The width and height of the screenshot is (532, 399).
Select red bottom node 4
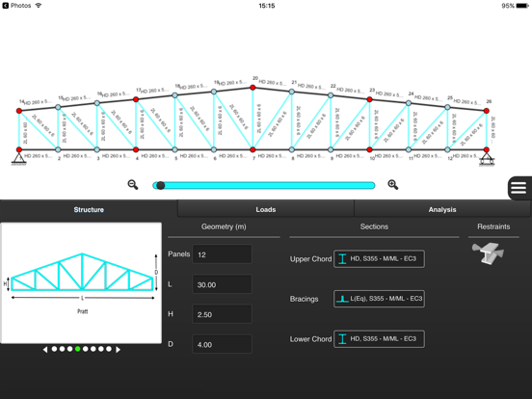pyautogui.click(x=136, y=149)
